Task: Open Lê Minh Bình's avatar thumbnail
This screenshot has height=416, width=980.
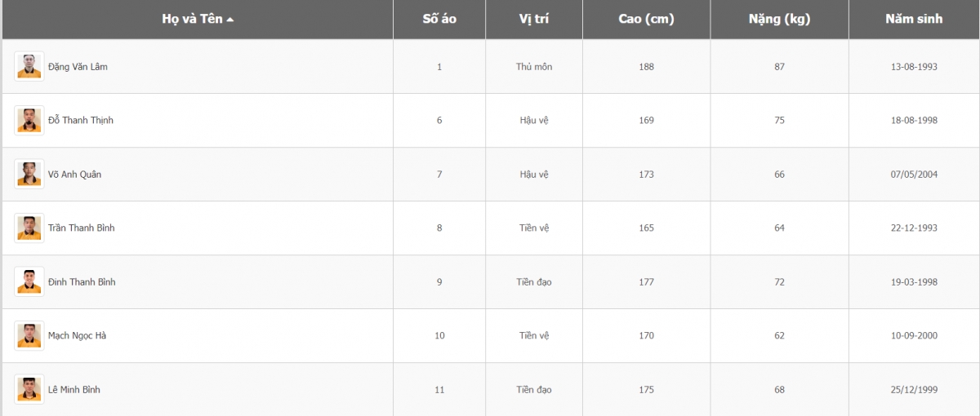Action: 29,389
